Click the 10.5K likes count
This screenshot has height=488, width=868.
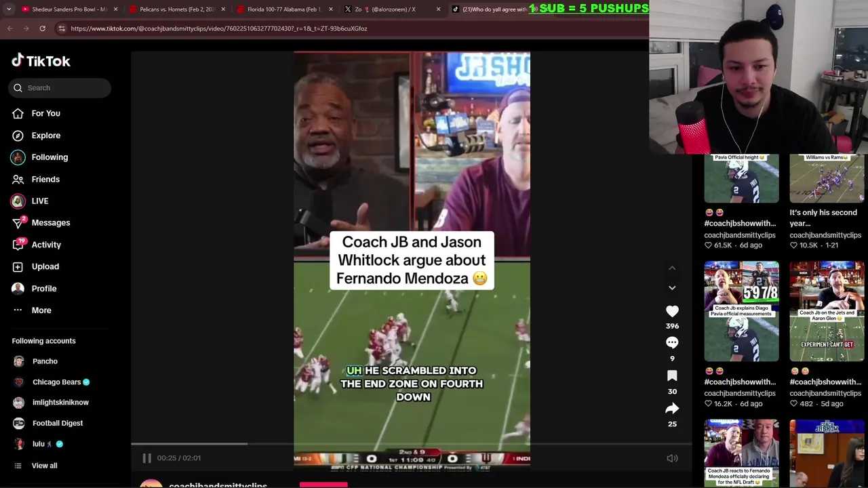click(808, 245)
